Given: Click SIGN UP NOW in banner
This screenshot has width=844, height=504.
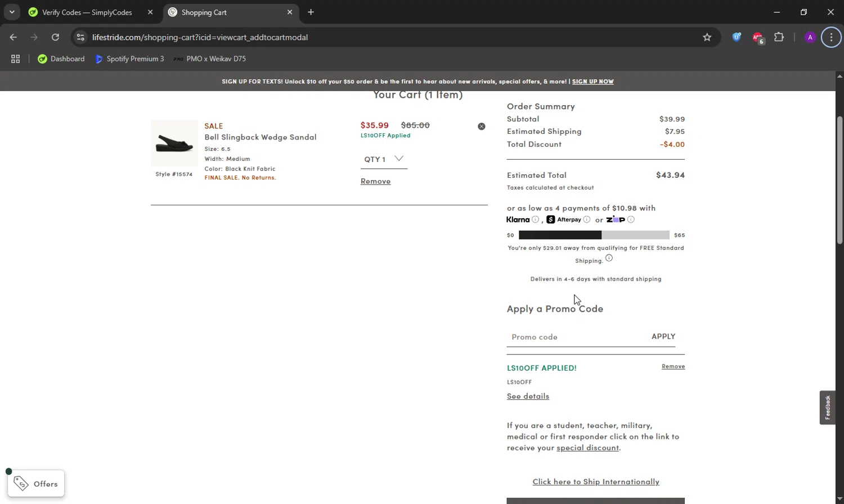Looking at the screenshot, I should click(592, 82).
